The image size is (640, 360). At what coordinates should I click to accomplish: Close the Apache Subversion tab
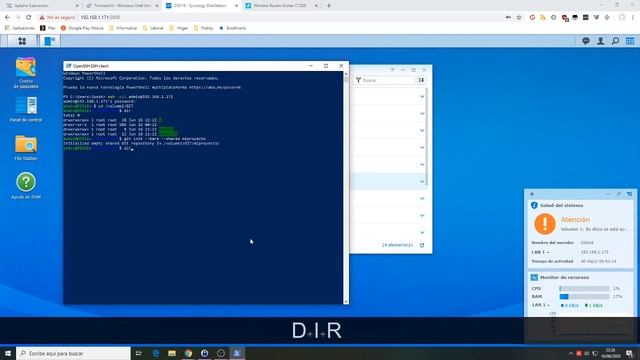click(77, 6)
